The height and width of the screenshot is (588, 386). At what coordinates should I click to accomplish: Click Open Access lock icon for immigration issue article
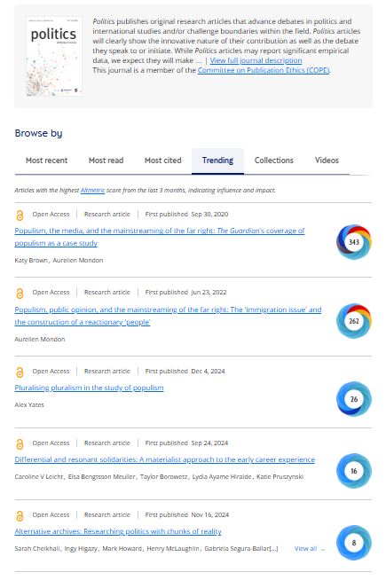20,293
